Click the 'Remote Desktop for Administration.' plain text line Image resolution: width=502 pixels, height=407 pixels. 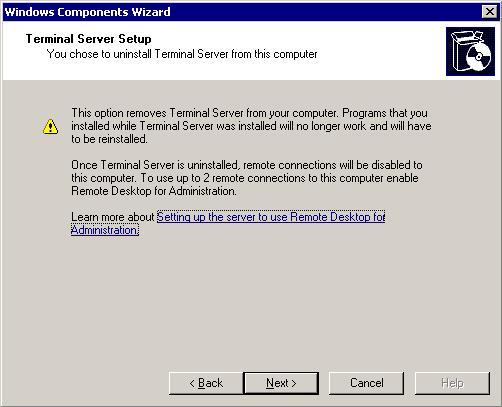tap(154, 191)
